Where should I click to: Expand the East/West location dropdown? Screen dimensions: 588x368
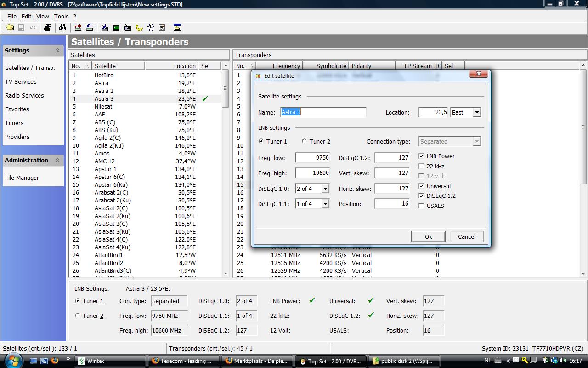tap(476, 112)
